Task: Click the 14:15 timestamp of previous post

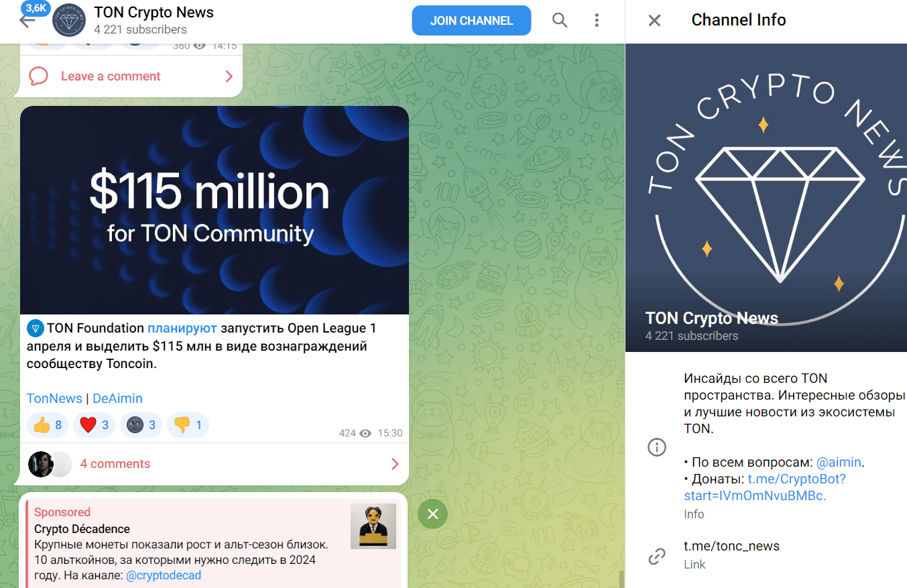Action: [225, 46]
